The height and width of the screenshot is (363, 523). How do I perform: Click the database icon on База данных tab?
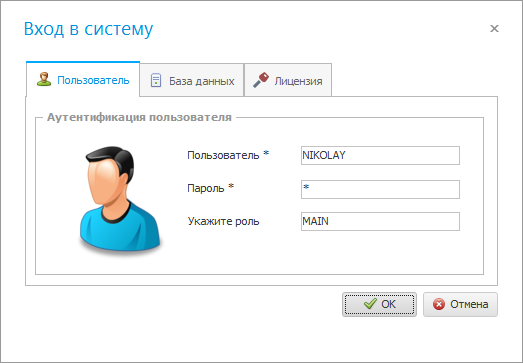(156, 80)
